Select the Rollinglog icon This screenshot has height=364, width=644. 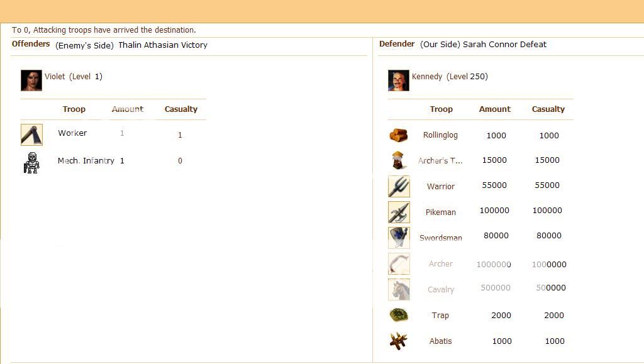399,135
